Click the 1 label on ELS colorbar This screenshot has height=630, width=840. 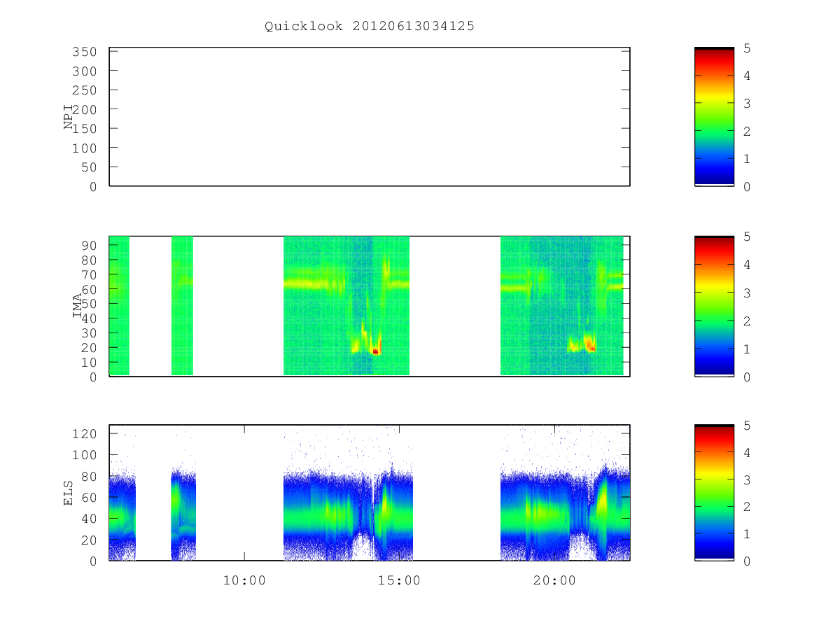tap(748, 534)
